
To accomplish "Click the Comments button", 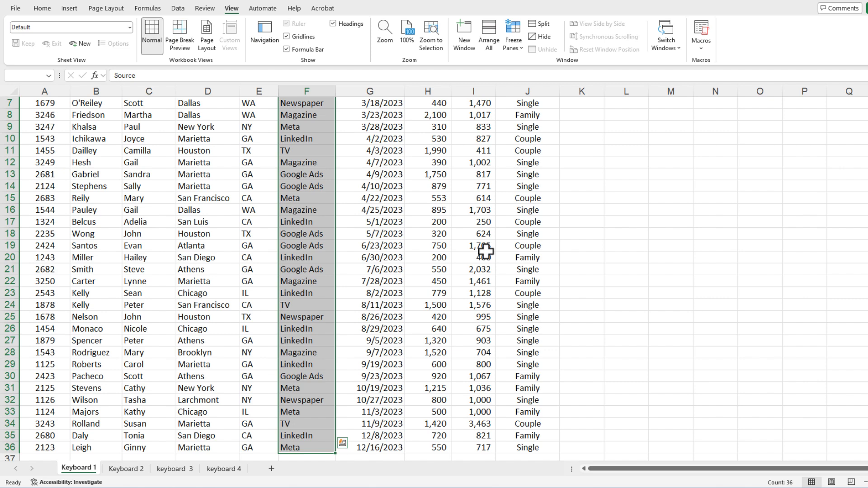I will point(839,8).
